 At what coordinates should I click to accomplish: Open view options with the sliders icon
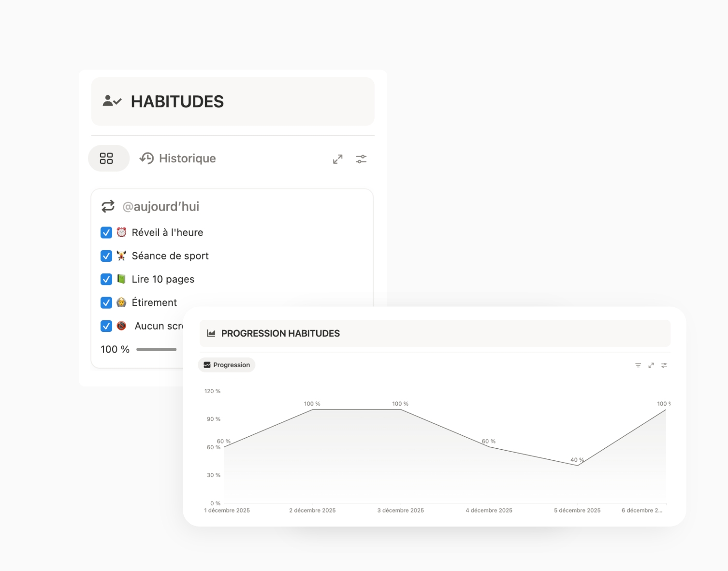click(x=361, y=159)
